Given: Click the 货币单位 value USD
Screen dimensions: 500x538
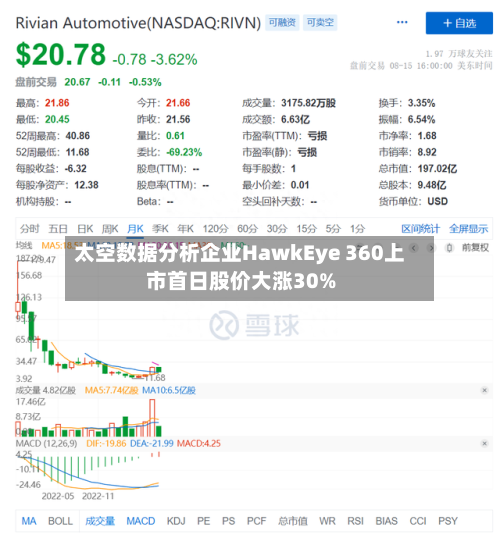Looking at the screenshot, I should pyautogui.click(x=437, y=201).
